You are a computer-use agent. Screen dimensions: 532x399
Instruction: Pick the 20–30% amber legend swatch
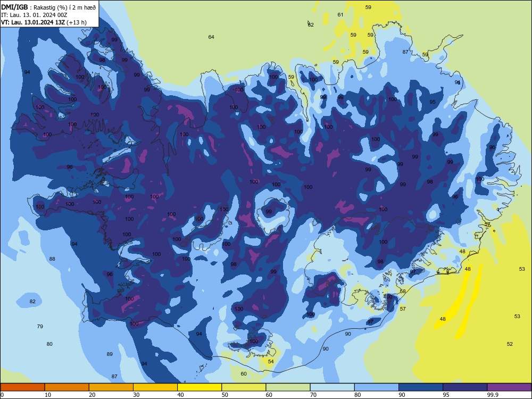[111, 387]
